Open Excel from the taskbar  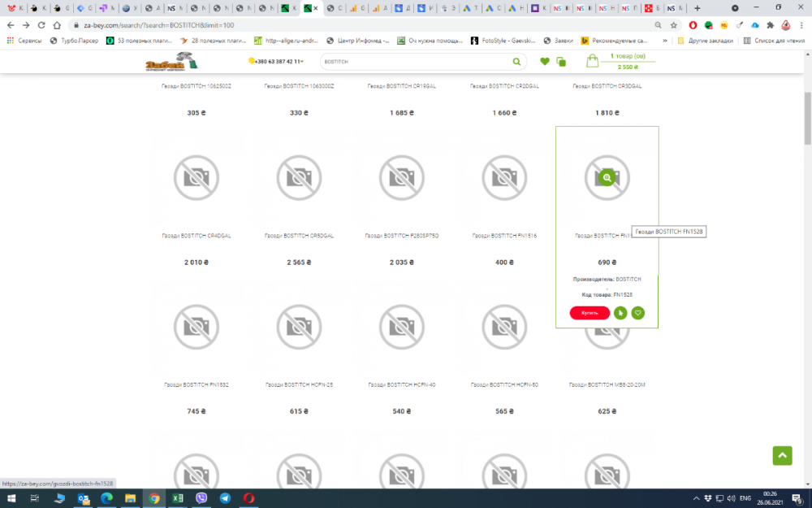point(178,498)
